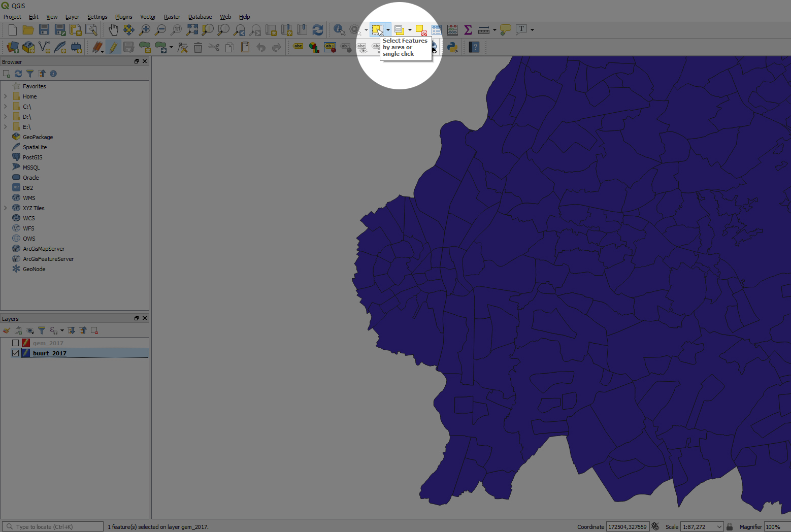Open the Raster menu
This screenshot has width=791, height=532.
[172, 17]
